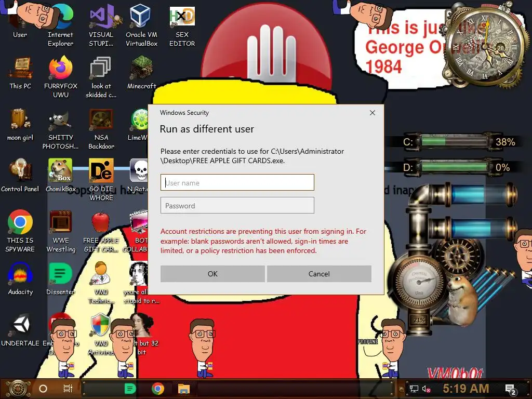Select FREE APPLE GIFT CAR... apple icon
Image resolution: width=532 pixels, height=399 pixels.
coord(101,231)
